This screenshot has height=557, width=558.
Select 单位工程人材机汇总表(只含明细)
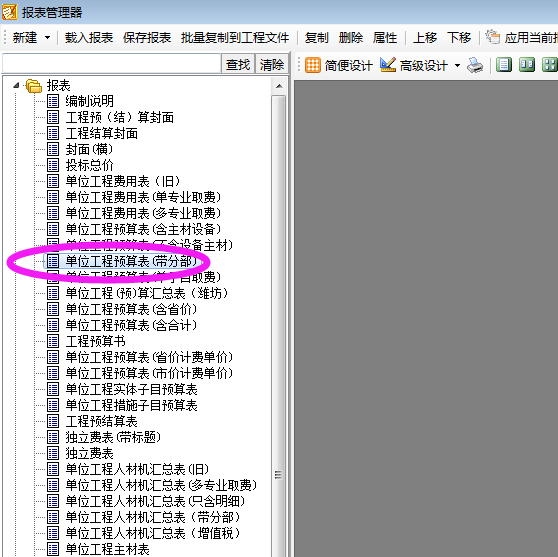coord(155,501)
